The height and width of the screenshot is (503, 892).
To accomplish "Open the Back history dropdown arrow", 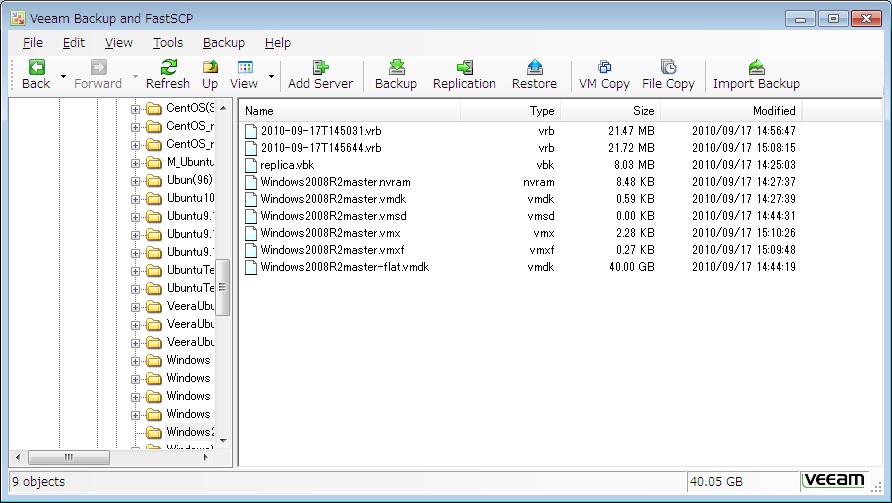I will click(63, 76).
